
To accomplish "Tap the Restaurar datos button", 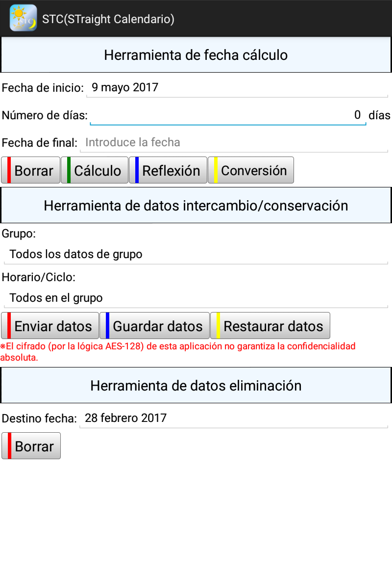I will [270, 326].
